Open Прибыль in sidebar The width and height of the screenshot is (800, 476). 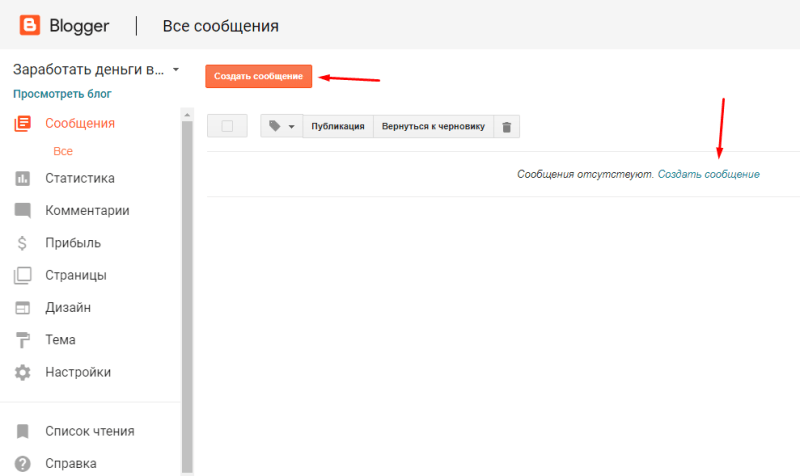click(x=73, y=243)
